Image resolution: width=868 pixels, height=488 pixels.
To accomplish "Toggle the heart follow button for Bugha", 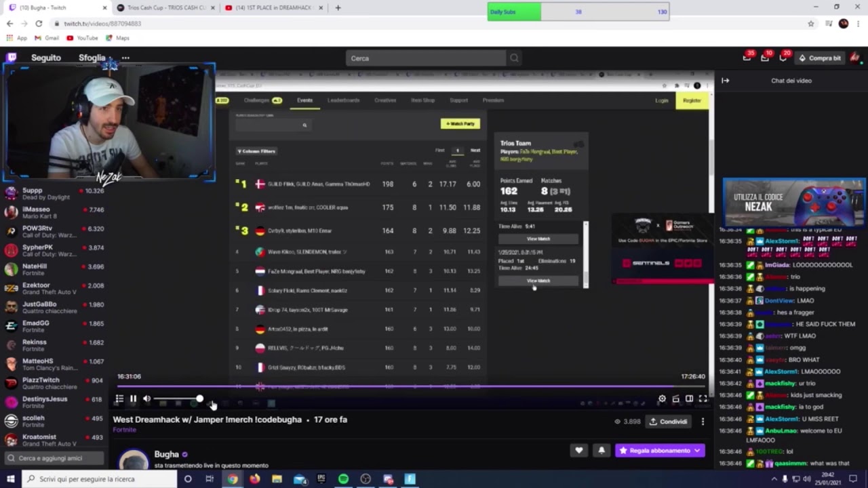I will pos(578,450).
